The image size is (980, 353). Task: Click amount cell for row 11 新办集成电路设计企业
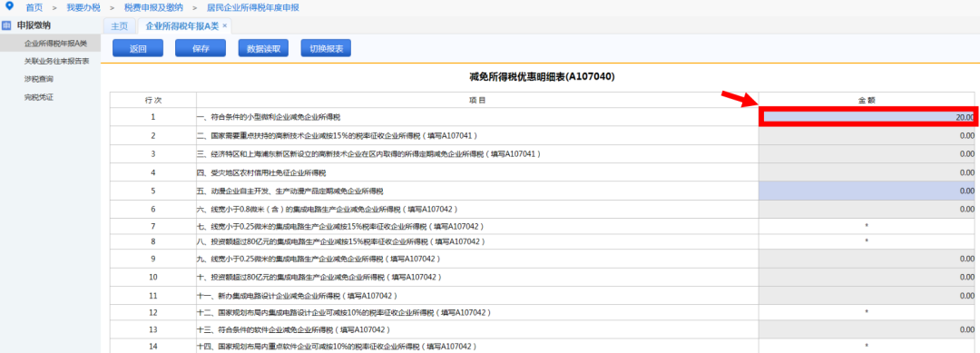pyautogui.click(x=867, y=296)
